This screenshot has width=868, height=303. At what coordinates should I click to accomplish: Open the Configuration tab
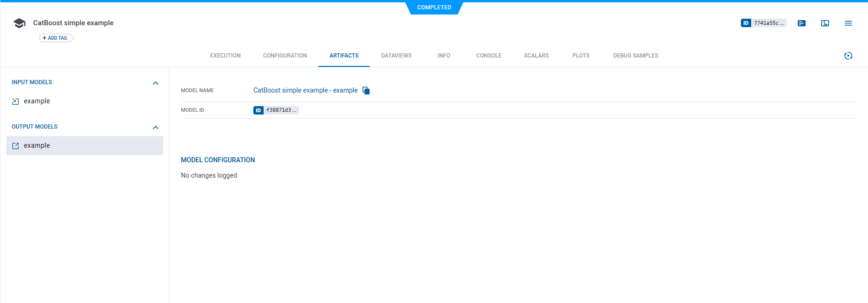(285, 56)
